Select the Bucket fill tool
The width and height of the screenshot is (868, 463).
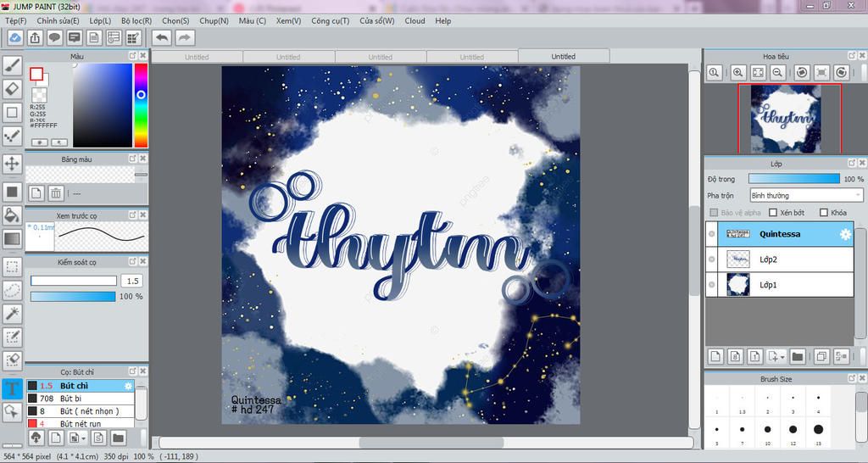[x=12, y=215]
